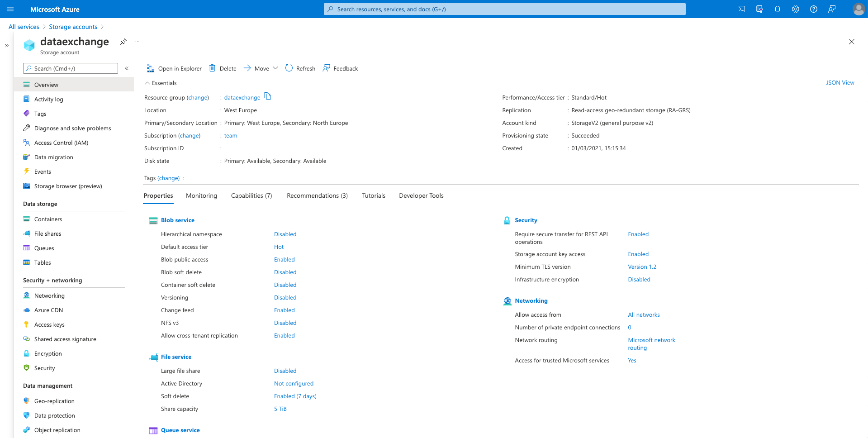Click the help question mark icon

814,9
